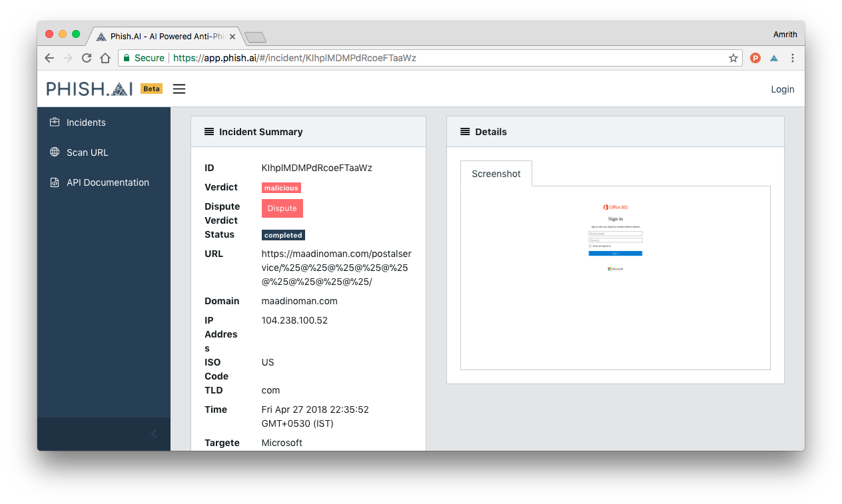Navigate back using the arrow icon
The width and height of the screenshot is (842, 504).
[49, 58]
